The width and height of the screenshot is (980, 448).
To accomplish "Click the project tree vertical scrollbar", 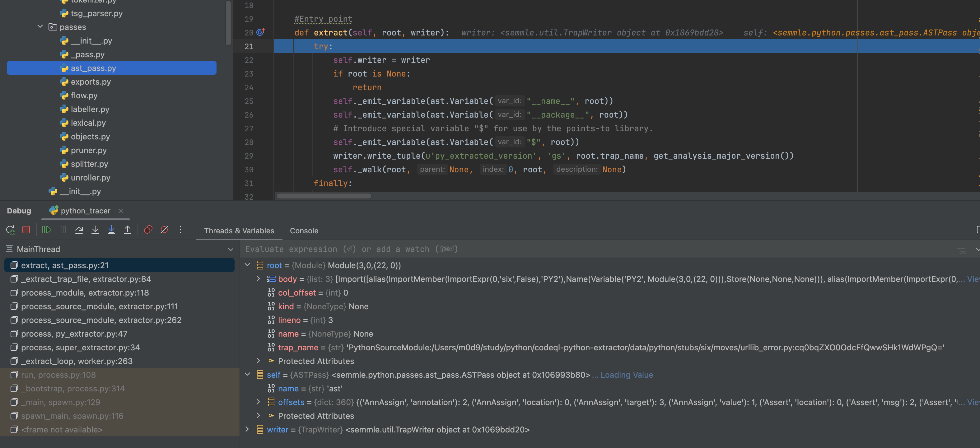I will [228, 23].
